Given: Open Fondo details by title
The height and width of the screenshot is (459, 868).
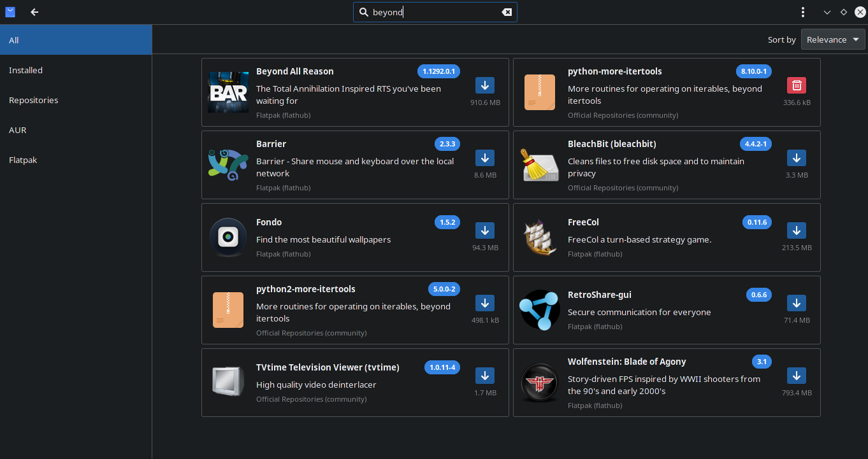Looking at the screenshot, I should 269,222.
